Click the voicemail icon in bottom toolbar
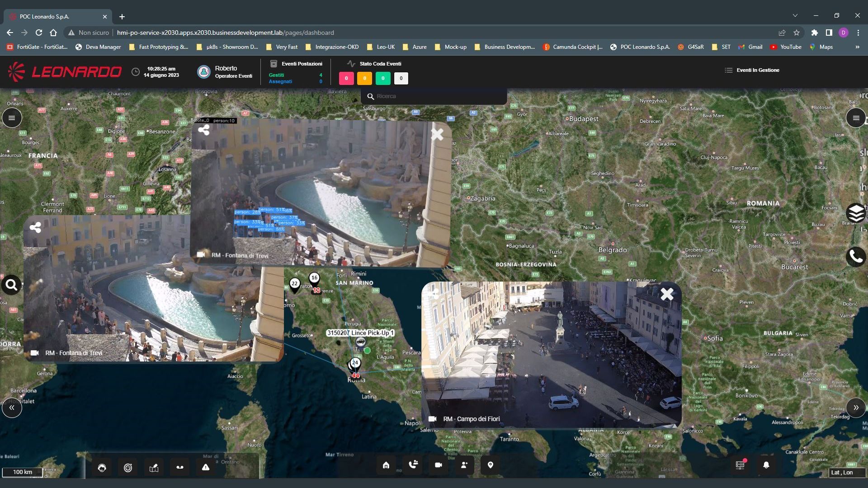 tap(180, 468)
